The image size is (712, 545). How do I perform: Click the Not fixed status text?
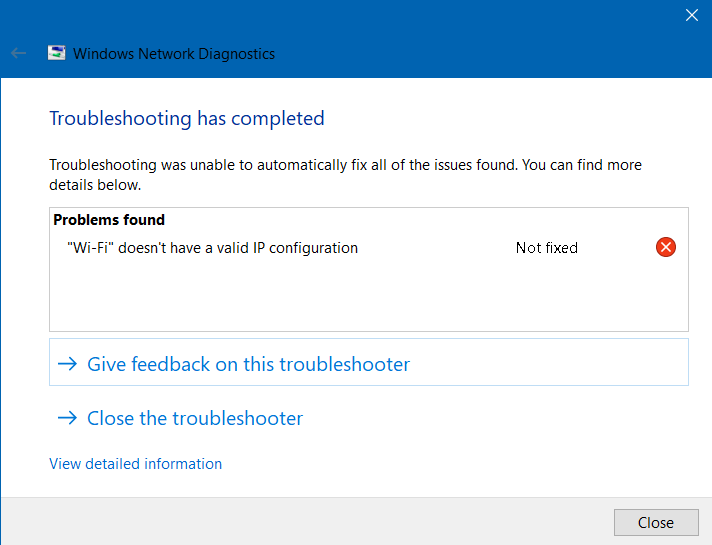(547, 248)
